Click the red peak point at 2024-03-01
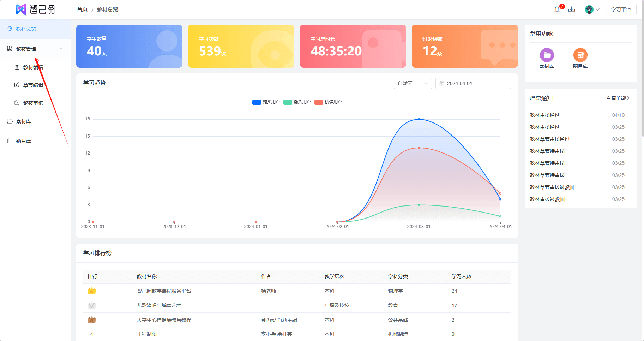The height and width of the screenshot is (341, 644). point(419,148)
